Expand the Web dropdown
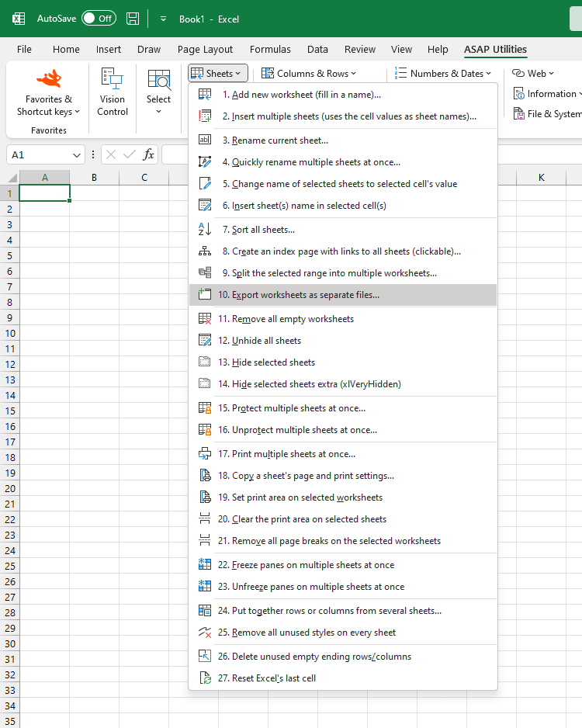The image size is (582, 728). click(x=533, y=74)
